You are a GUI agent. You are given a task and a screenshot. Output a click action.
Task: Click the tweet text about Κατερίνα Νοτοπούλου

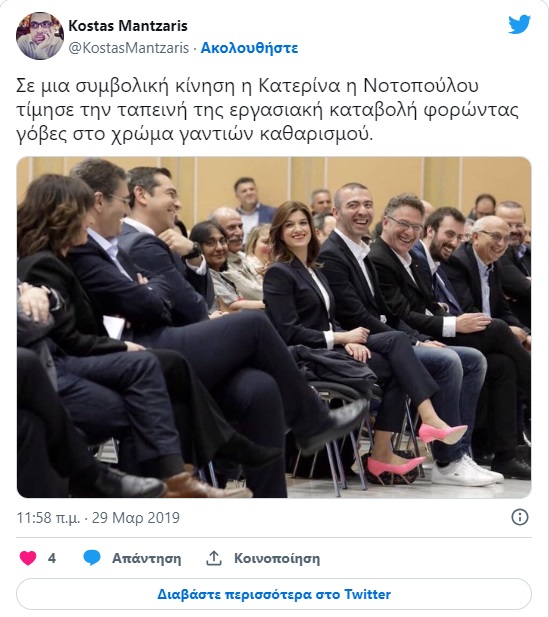tap(268, 110)
